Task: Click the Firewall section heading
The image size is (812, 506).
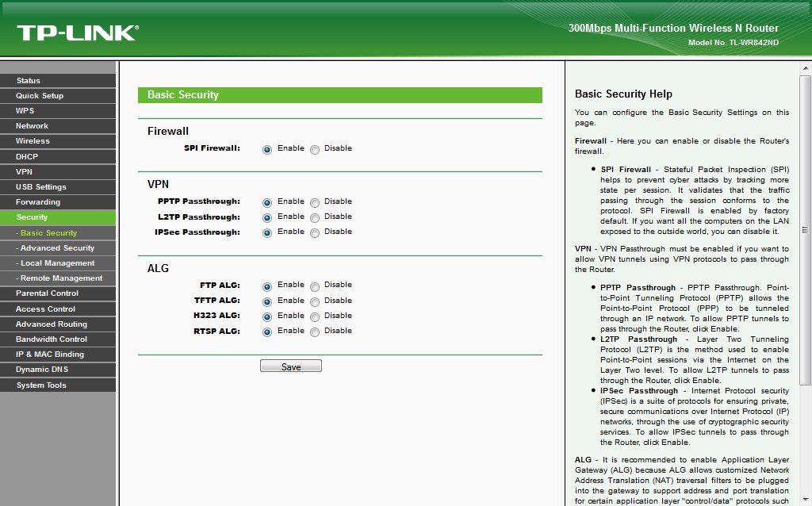Action: [x=168, y=131]
